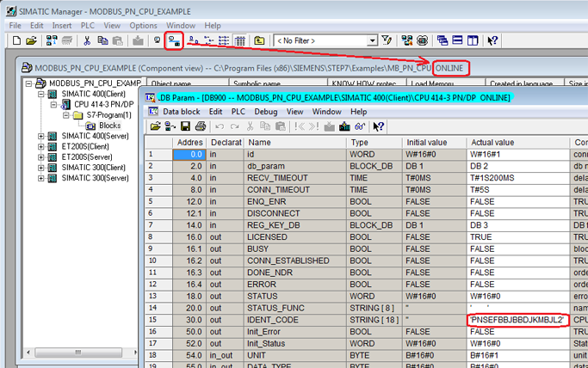Select the Blocks folder in the tree
The image size is (588, 368).
tap(109, 126)
